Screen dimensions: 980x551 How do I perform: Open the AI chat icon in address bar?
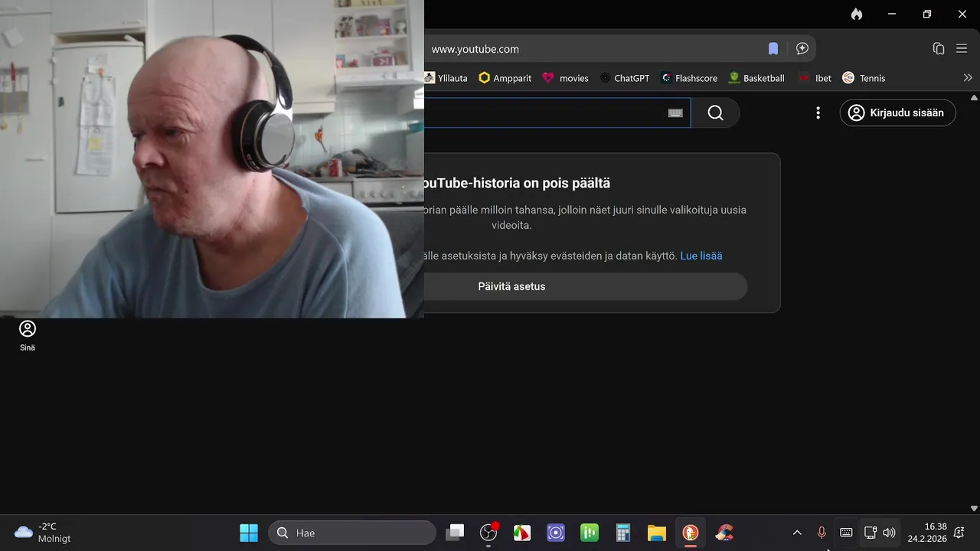(802, 49)
